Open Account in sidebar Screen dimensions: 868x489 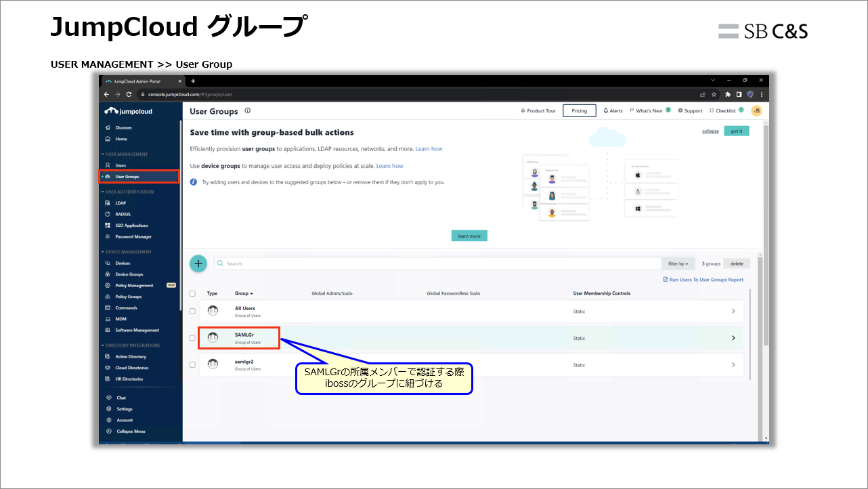pos(125,420)
